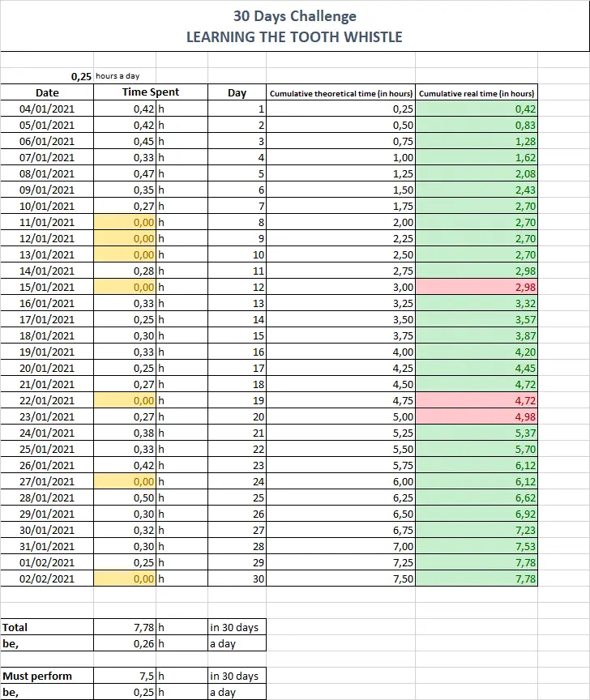Select 'Cumulative theoretical time (in hours)' header

[x=341, y=93]
